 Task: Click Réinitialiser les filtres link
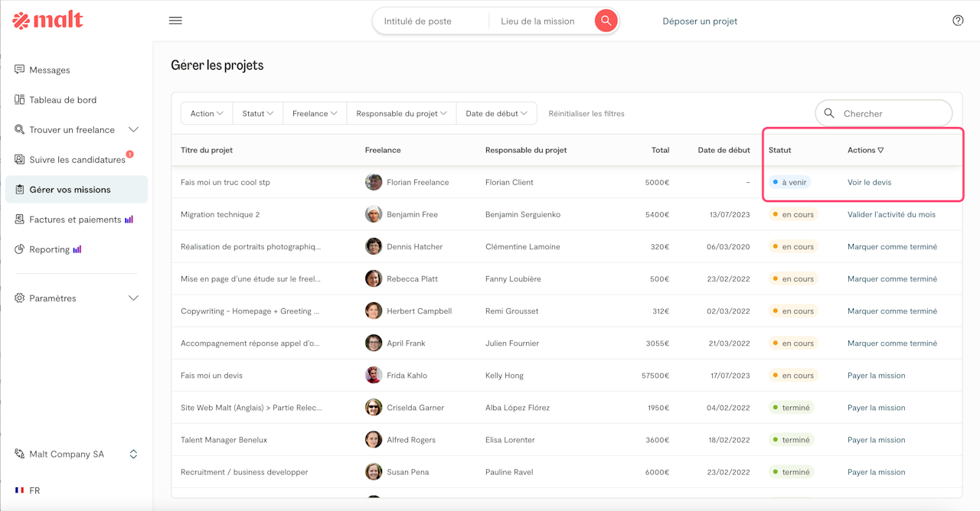pyautogui.click(x=586, y=113)
